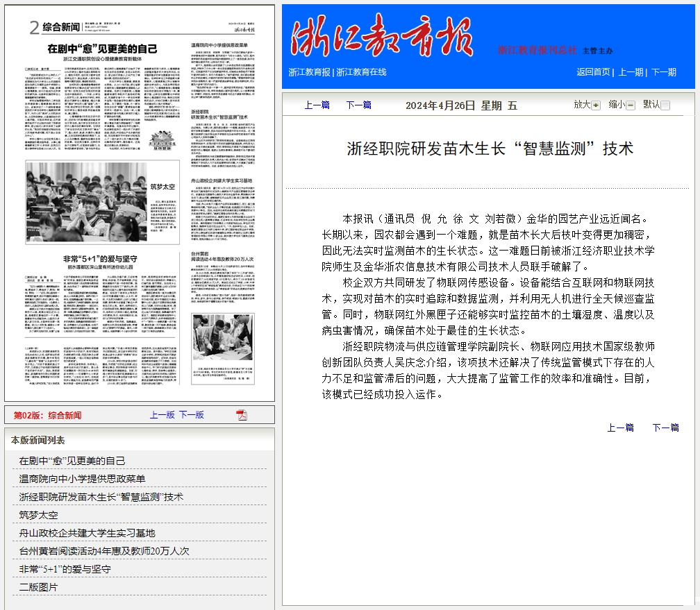Image resolution: width=700 pixels, height=610 pixels.
Task: Select 二版图片 in news list
Action: click(x=39, y=587)
